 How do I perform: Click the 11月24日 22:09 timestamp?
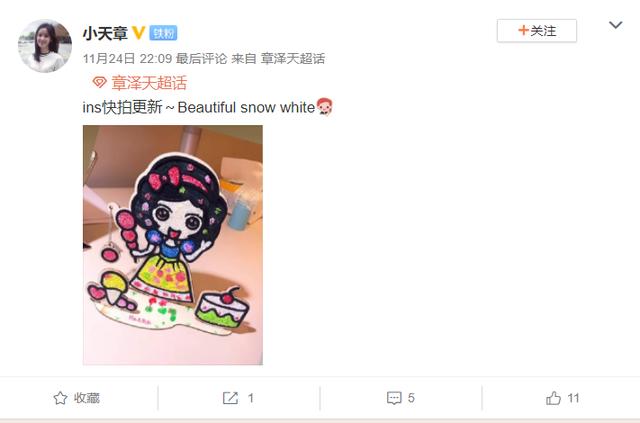coord(127,59)
